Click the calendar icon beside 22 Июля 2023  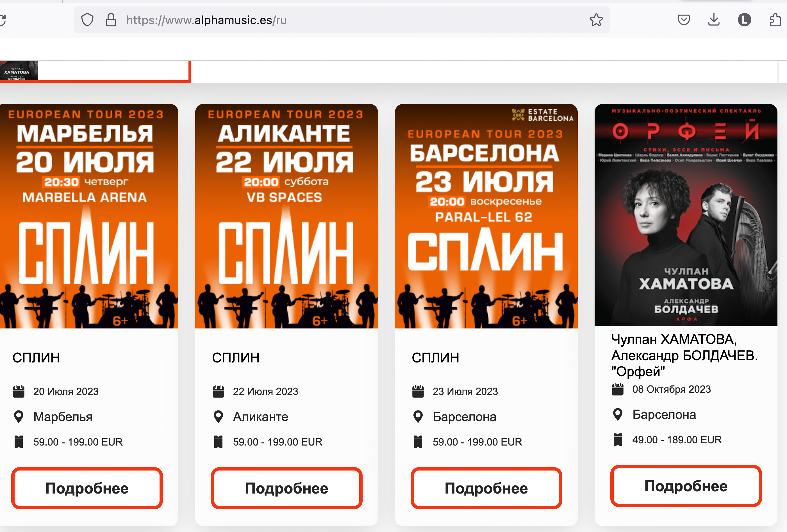click(x=219, y=391)
